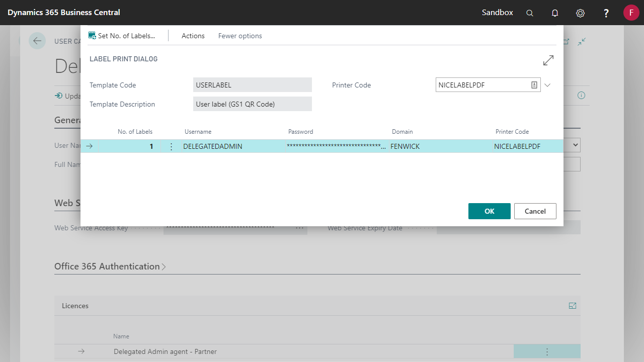644x362 pixels.
Task: Click the Printer Code lookup icon
Action: tap(534, 85)
